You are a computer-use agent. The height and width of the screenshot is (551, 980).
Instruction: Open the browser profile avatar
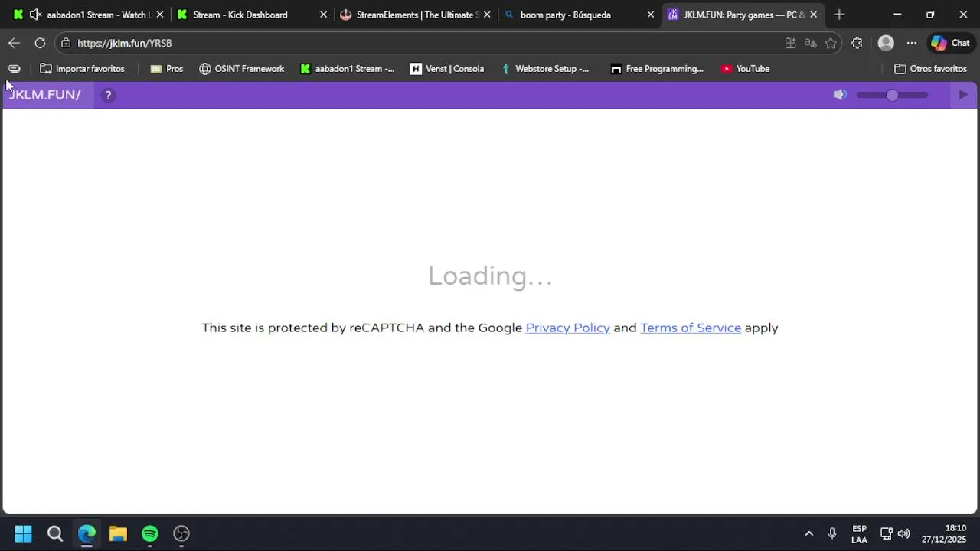click(x=886, y=43)
